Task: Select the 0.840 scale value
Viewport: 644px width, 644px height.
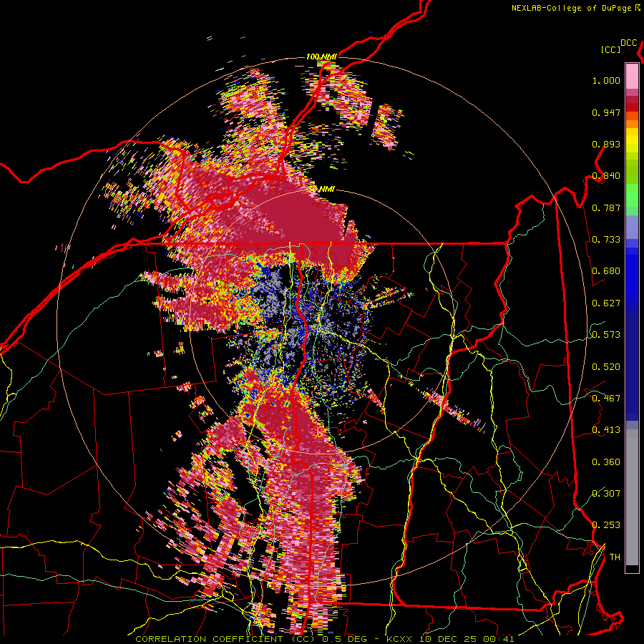Action: (606, 176)
